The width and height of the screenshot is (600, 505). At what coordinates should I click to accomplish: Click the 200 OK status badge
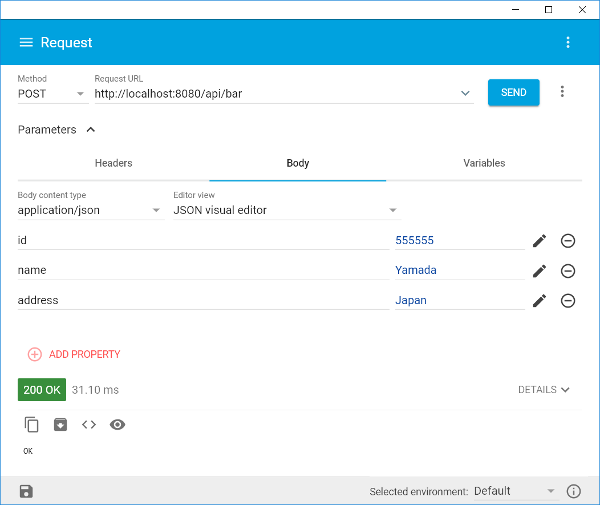(42, 389)
